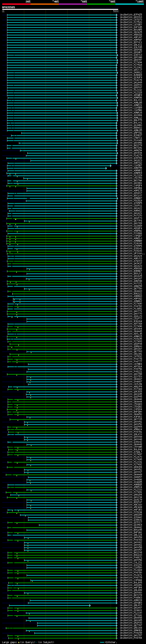Viewport: 146px width, 644px height.
Task: Open hit UniRef100_Q9S7J7
Action: coord(131,70)
